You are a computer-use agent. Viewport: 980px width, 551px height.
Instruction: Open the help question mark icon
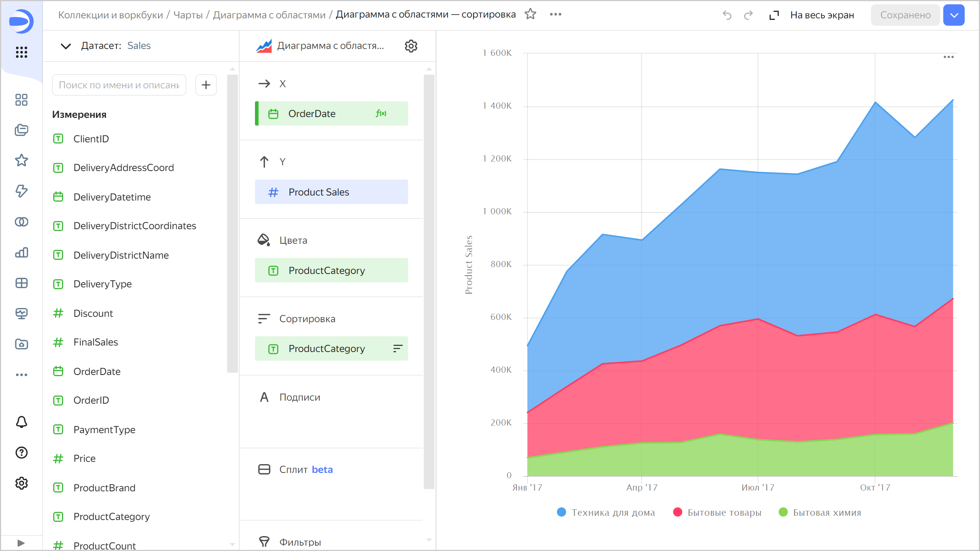click(x=21, y=453)
